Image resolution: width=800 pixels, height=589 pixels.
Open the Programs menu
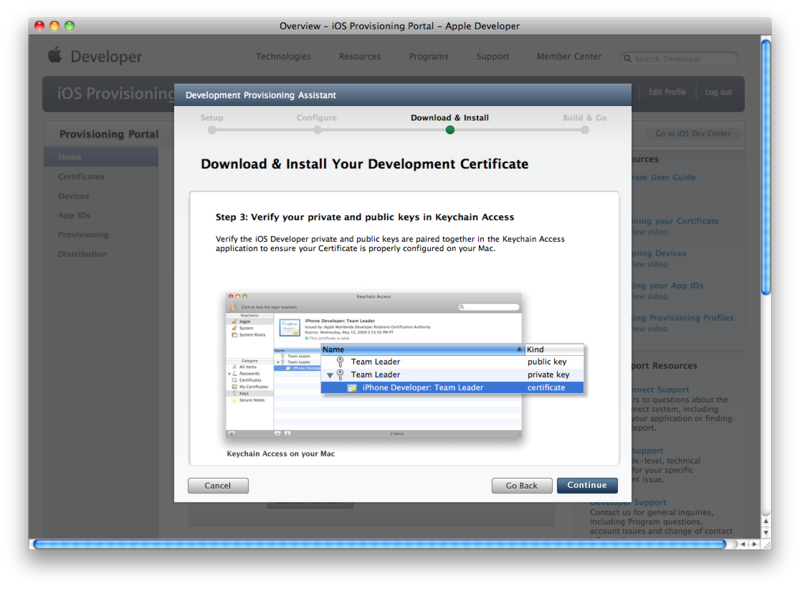pos(429,56)
